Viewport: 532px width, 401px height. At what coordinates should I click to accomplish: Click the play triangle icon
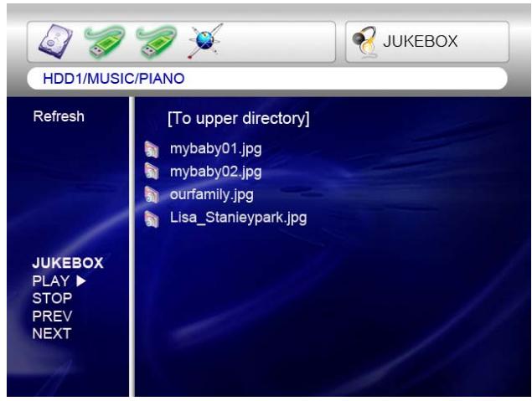(x=80, y=281)
